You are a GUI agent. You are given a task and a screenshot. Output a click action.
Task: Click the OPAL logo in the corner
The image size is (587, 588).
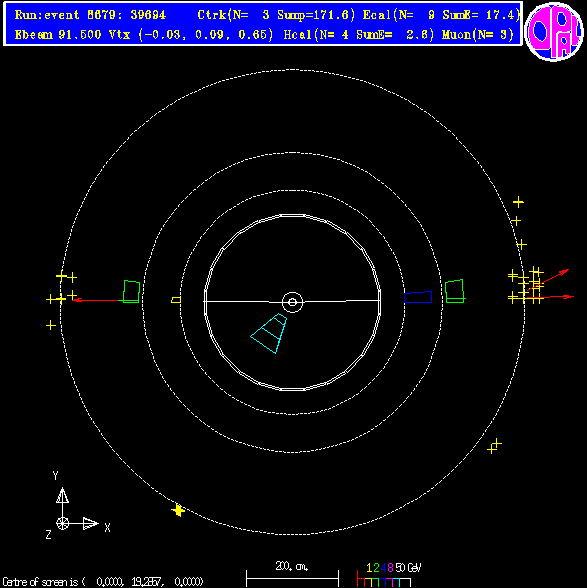pos(554,32)
